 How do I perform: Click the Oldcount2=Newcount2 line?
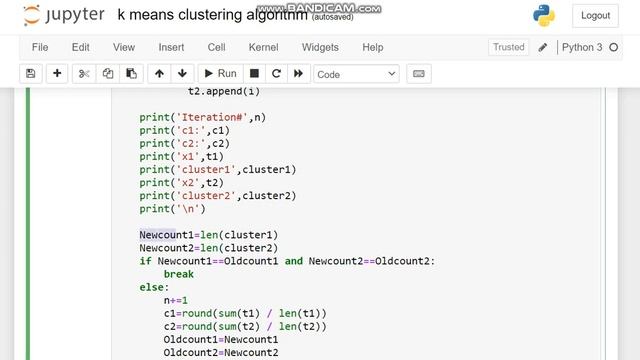(x=221, y=353)
